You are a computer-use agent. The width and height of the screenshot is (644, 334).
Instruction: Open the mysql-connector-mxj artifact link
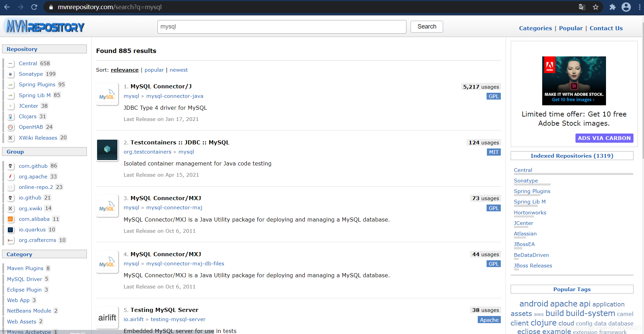(x=174, y=208)
